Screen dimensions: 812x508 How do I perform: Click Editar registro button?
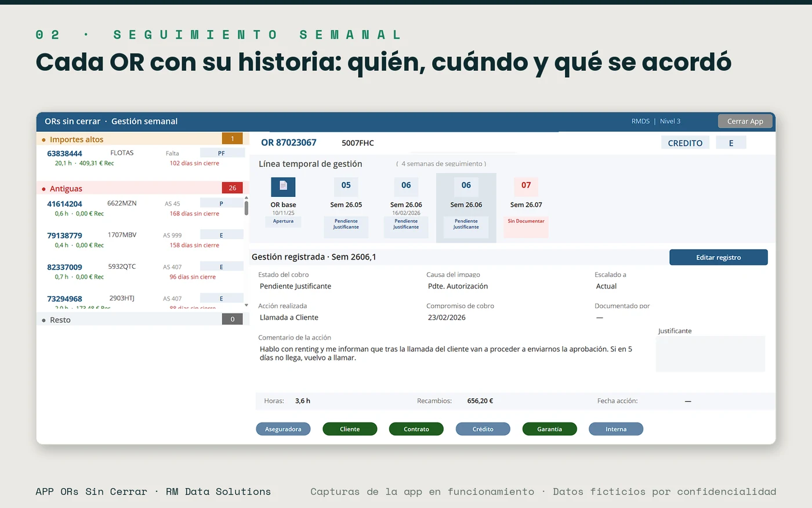click(x=719, y=257)
